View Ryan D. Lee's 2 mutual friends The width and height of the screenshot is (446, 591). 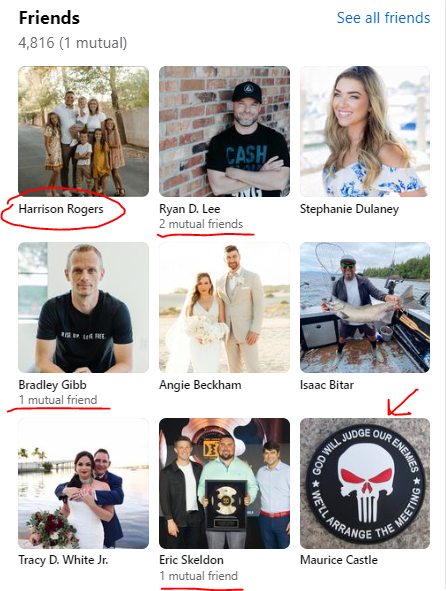tap(201, 224)
